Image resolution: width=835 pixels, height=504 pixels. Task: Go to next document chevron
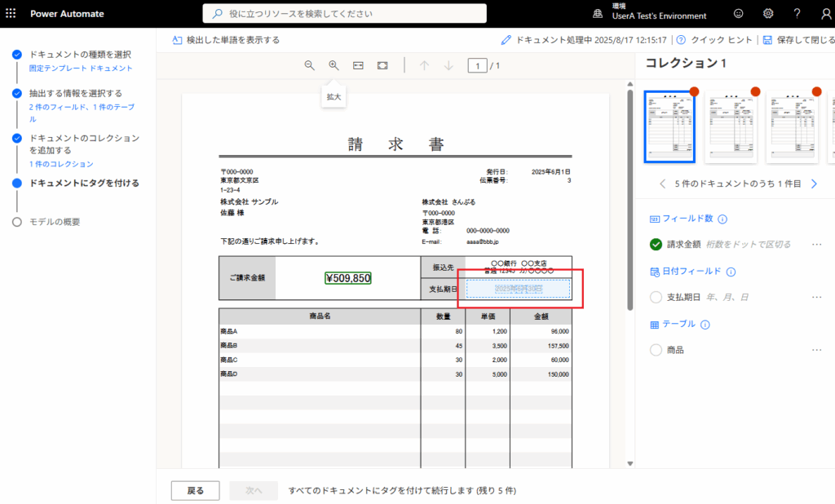click(x=814, y=183)
